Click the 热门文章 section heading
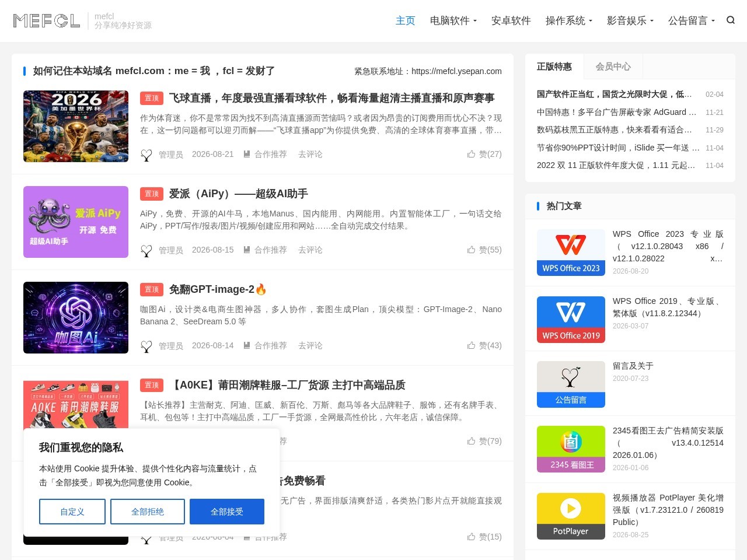 pyautogui.click(x=564, y=206)
